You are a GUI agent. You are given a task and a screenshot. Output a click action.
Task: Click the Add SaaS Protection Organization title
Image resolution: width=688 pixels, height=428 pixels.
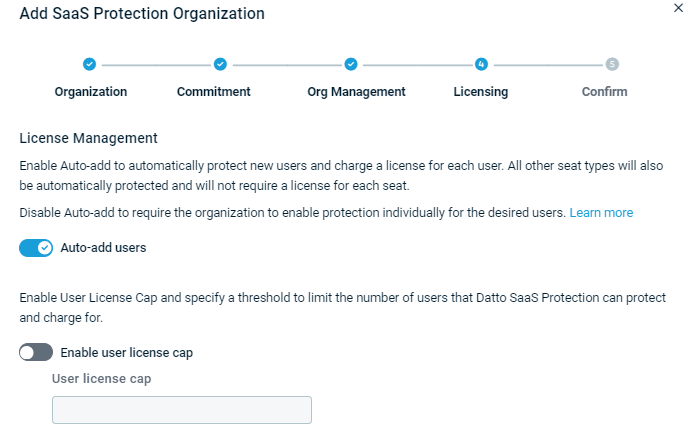142,13
